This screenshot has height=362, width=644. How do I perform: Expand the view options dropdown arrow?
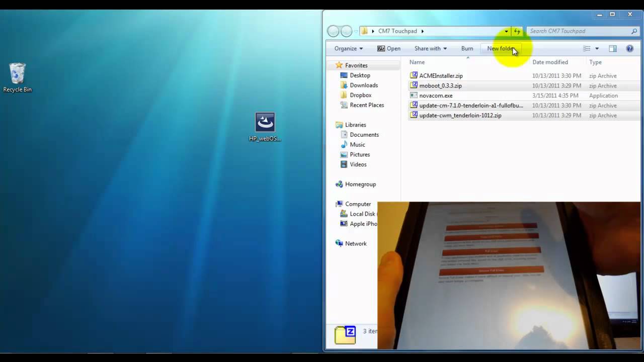pyautogui.click(x=597, y=49)
